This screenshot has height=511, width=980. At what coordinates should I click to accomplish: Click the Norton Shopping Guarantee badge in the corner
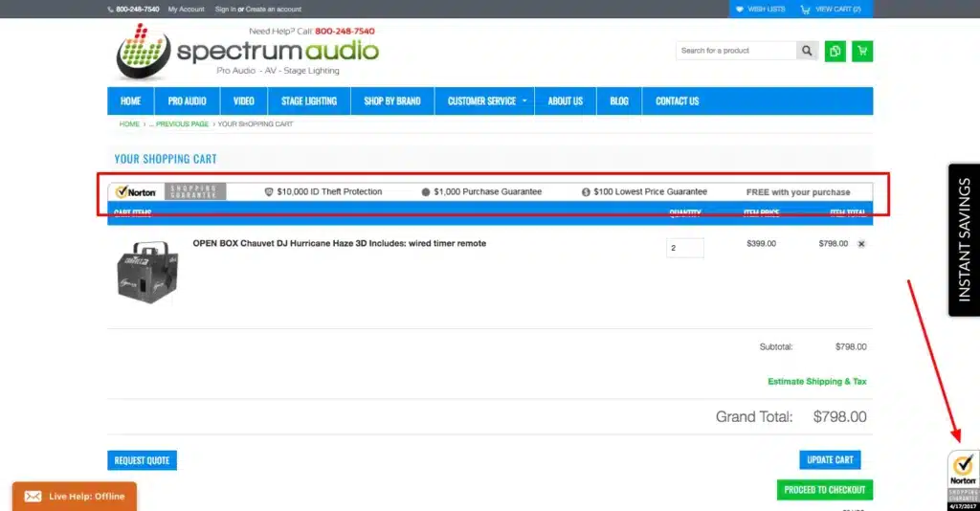click(963, 478)
